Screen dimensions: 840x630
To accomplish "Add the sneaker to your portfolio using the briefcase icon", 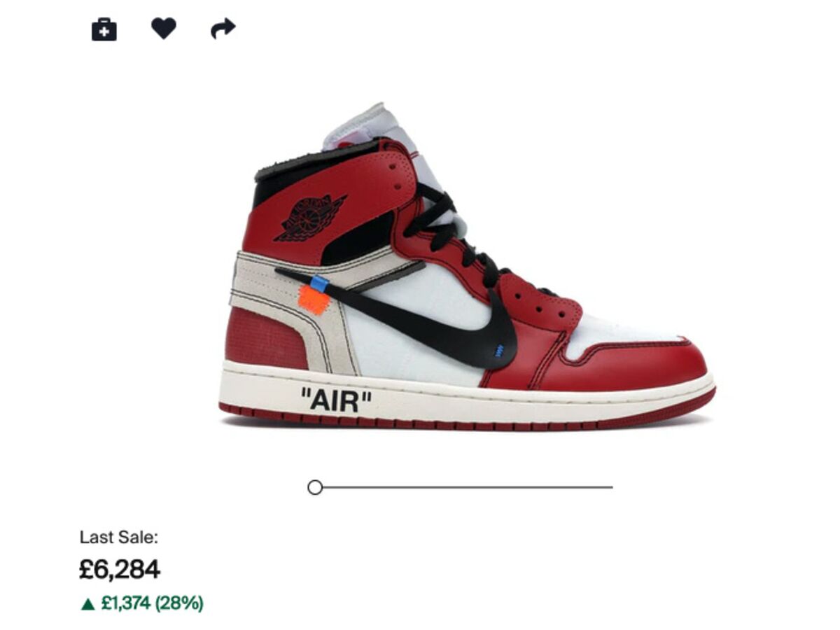I will (x=104, y=29).
